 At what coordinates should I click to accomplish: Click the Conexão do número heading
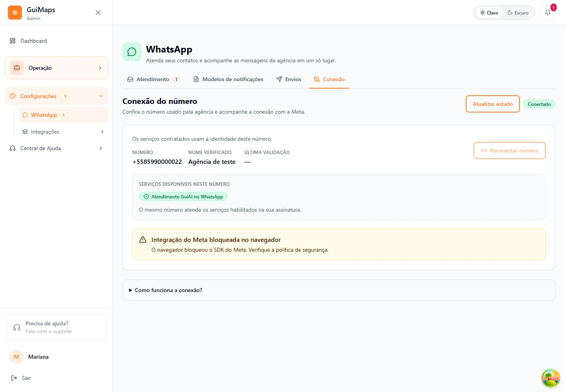pyautogui.click(x=160, y=101)
